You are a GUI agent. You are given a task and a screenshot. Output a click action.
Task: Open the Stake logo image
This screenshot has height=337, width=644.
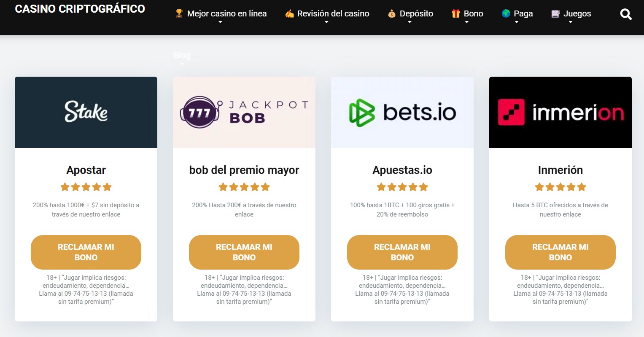coord(86,112)
